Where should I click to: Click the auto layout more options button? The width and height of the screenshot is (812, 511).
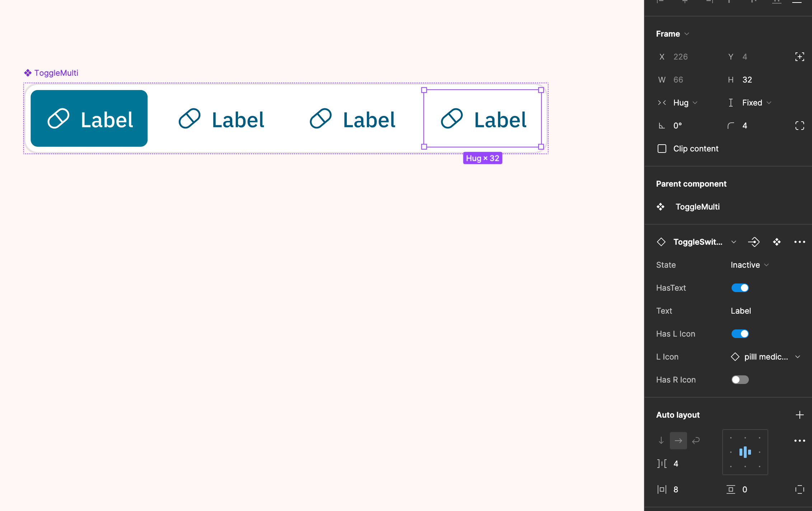[799, 440]
